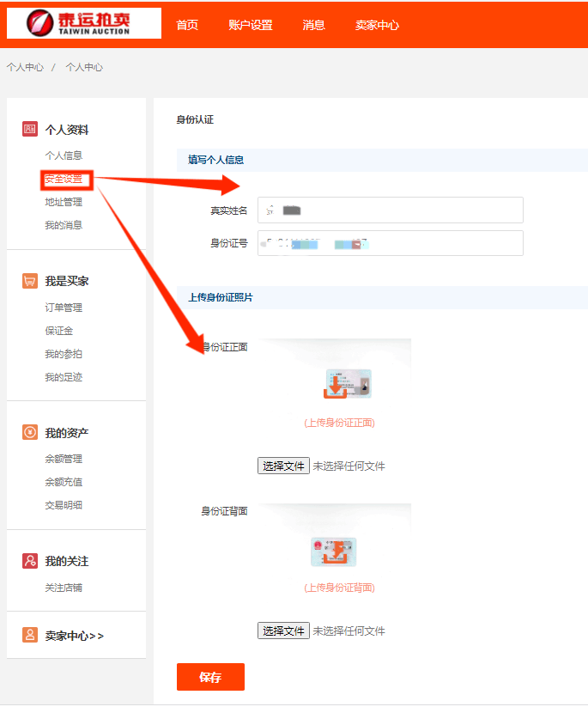Click the Taiwin Auction logo
Screen dimensions: 588x719
(x=83, y=23)
